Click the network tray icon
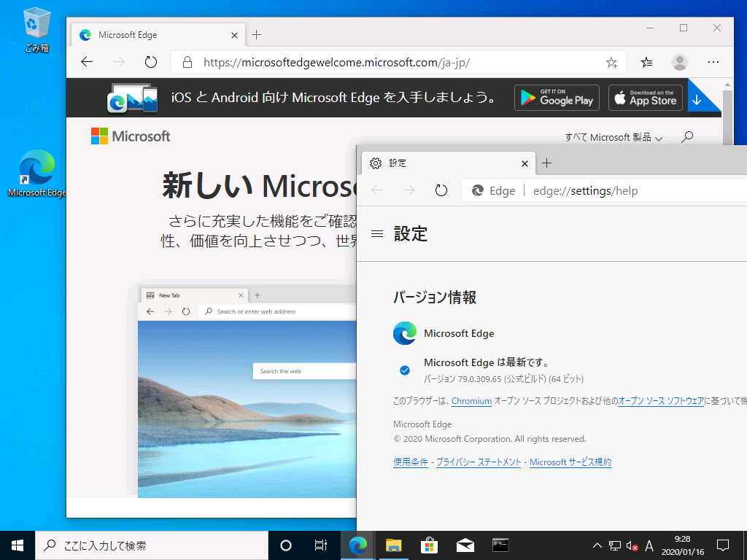 coord(614,545)
